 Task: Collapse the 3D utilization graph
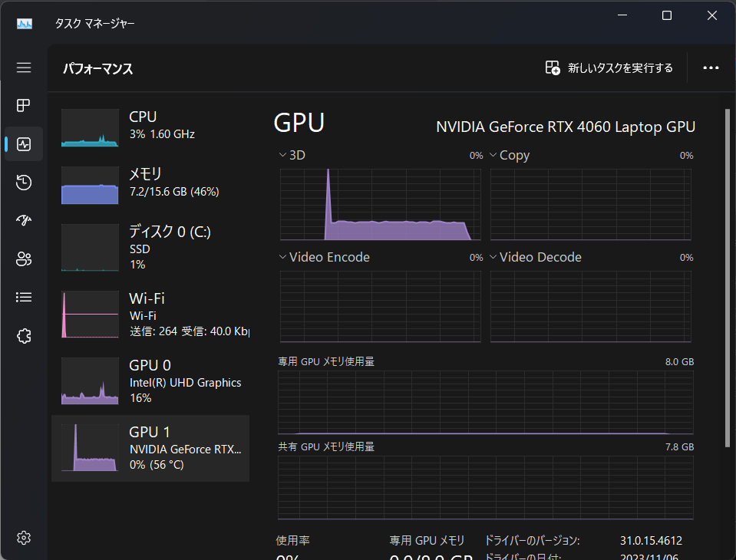[x=282, y=154]
